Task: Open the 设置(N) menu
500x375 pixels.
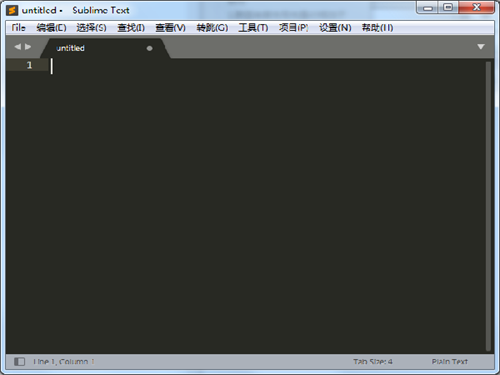Action: (335, 28)
